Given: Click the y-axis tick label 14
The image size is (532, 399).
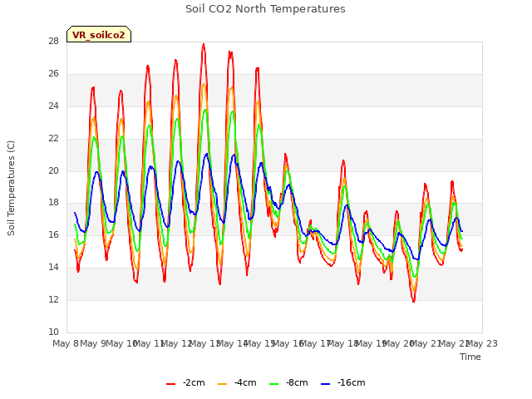Looking at the screenshot, I should click(53, 268).
